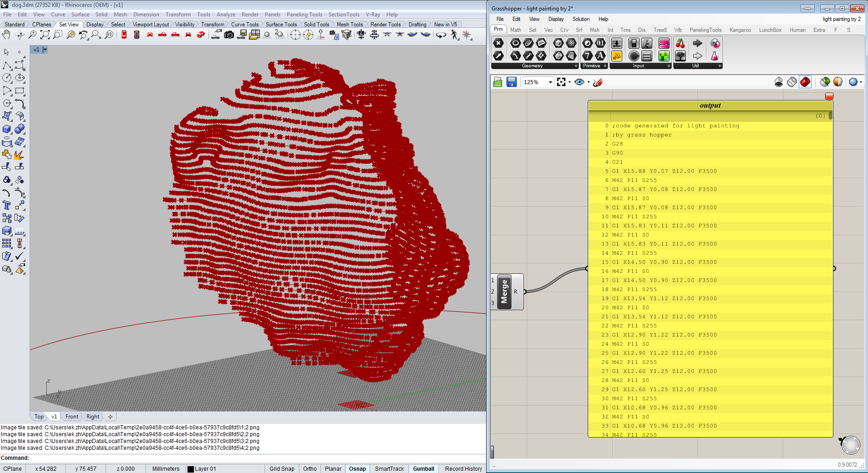868x473 pixels.
Task: Enable Ortho mode in status bar
Action: point(310,468)
